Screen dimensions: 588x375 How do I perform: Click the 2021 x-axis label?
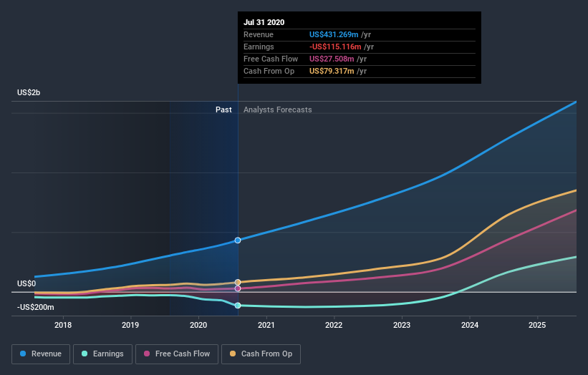266,325
